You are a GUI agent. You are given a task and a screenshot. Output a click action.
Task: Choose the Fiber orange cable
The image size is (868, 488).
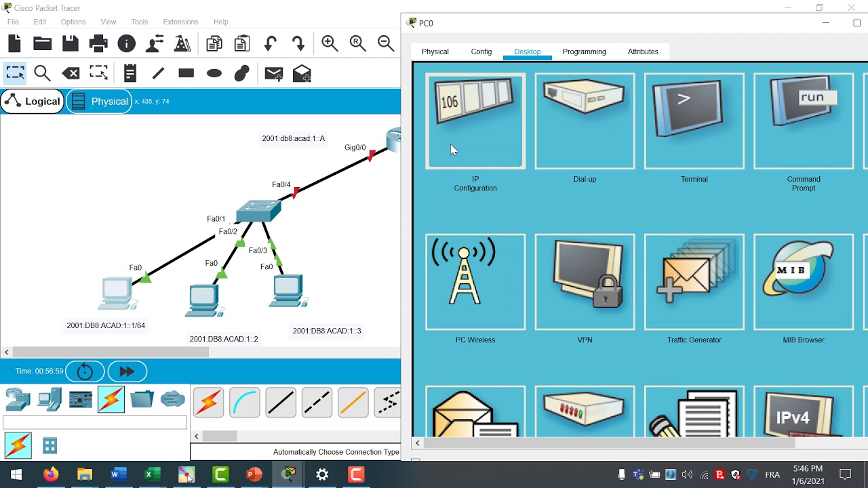[353, 403]
